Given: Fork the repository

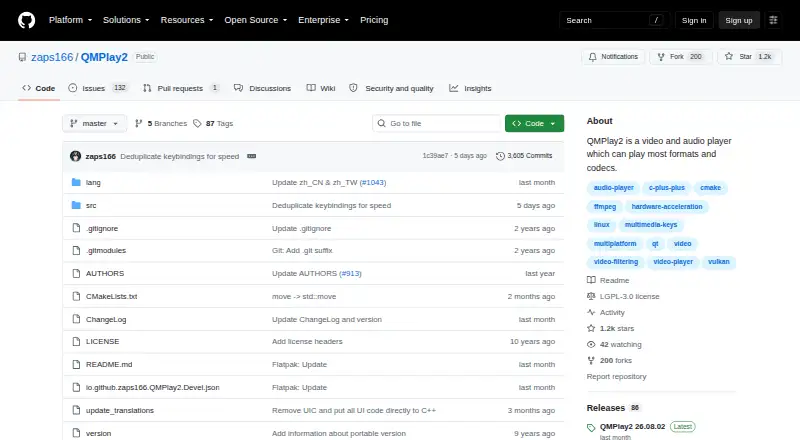Looking at the screenshot, I should tap(681, 57).
